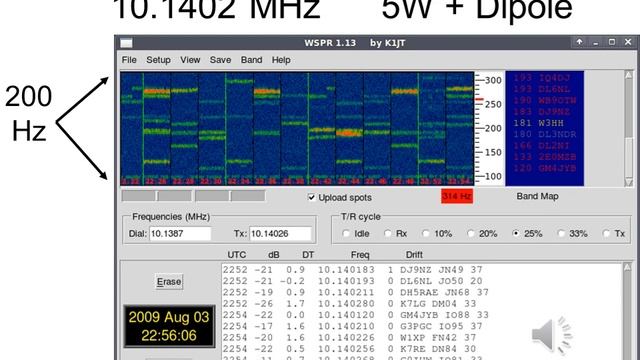
Task: Open the Setup menu
Action: (158, 60)
